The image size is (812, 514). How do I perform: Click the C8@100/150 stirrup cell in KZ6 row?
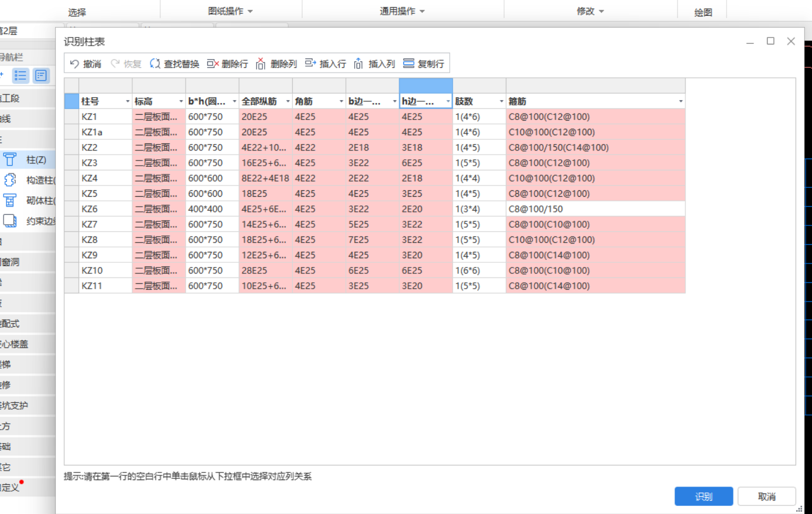click(x=595, y=209)
